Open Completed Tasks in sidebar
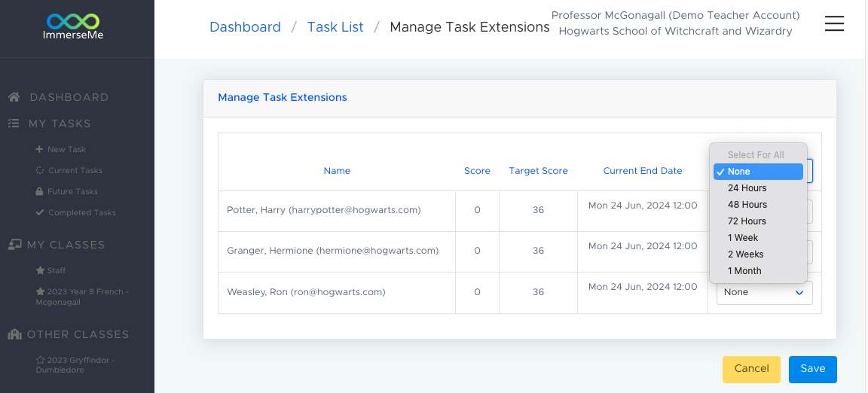The image size is (868, 393). tap(82, 212)
